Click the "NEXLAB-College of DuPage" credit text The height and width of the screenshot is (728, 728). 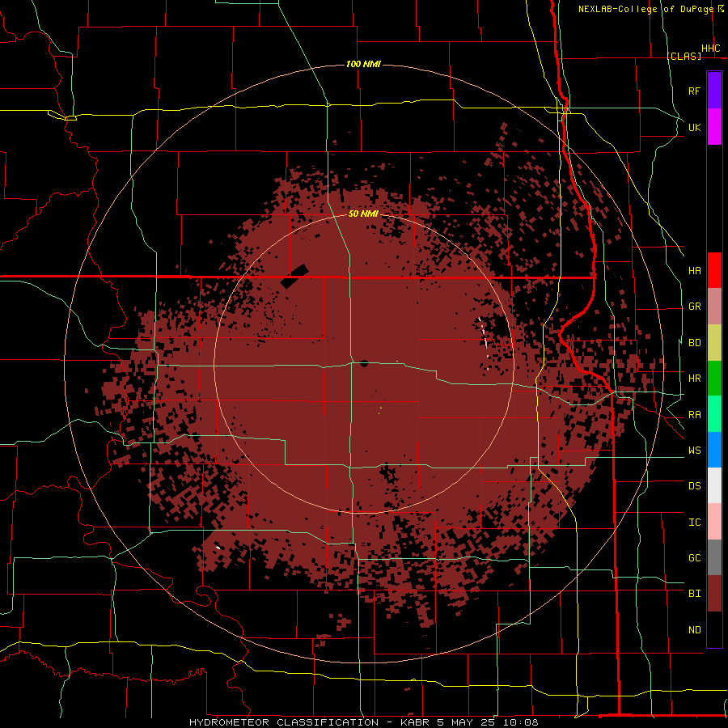(645, 9)
